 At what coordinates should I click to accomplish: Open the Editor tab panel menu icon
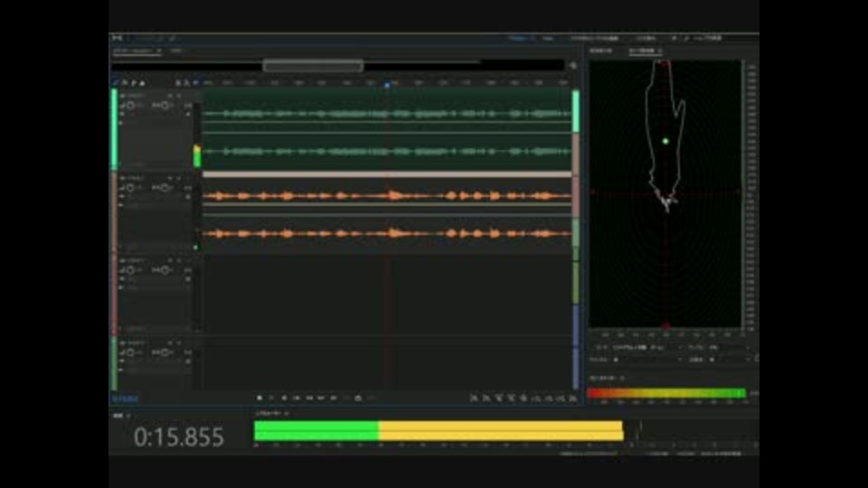coord(159,51)
